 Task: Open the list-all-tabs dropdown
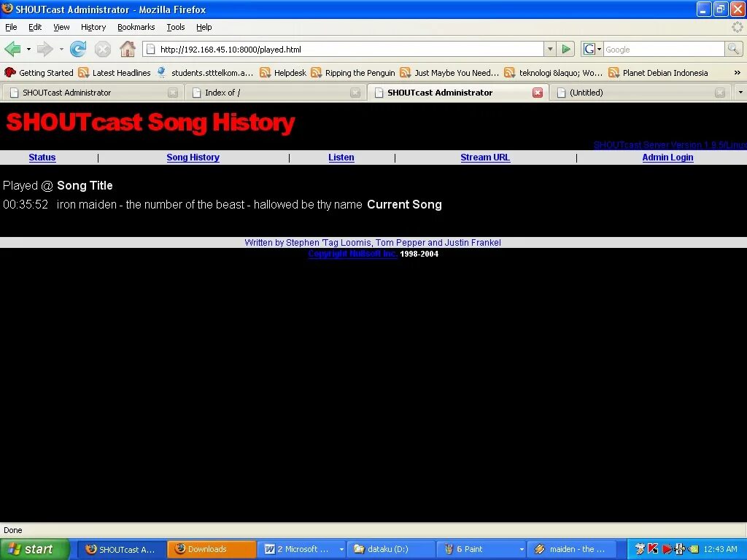point(740,93)
